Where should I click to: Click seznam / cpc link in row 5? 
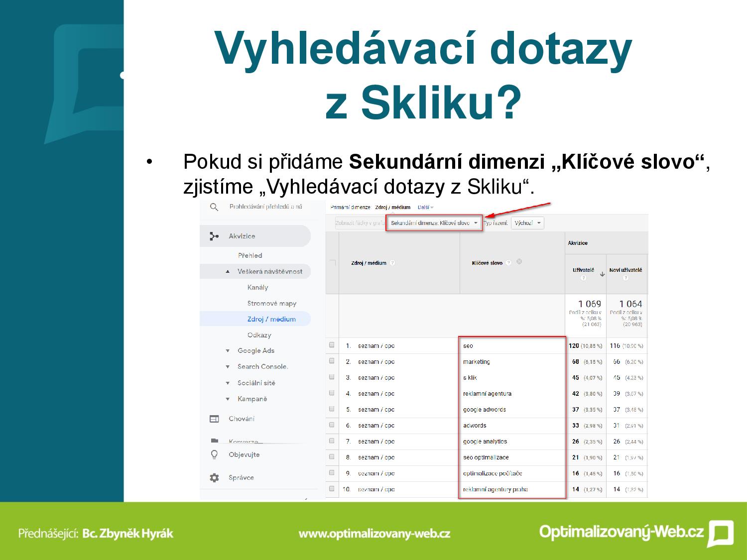click(x=376, y=409)
